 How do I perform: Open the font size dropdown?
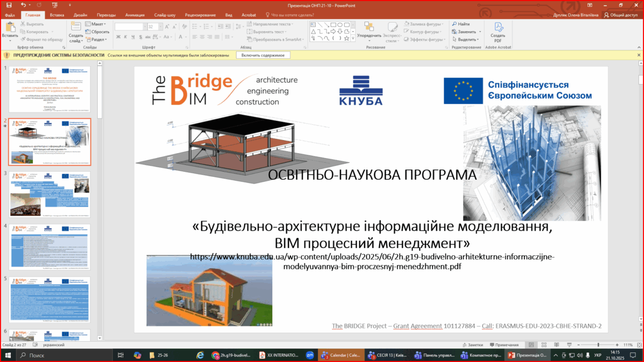pos(160,27)
